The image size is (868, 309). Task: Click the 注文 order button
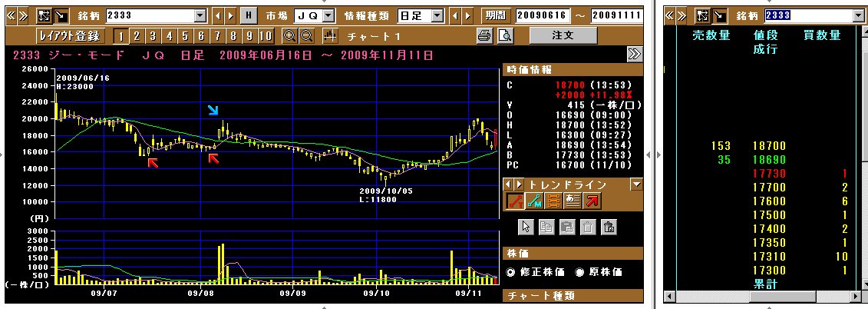point(563,35)
